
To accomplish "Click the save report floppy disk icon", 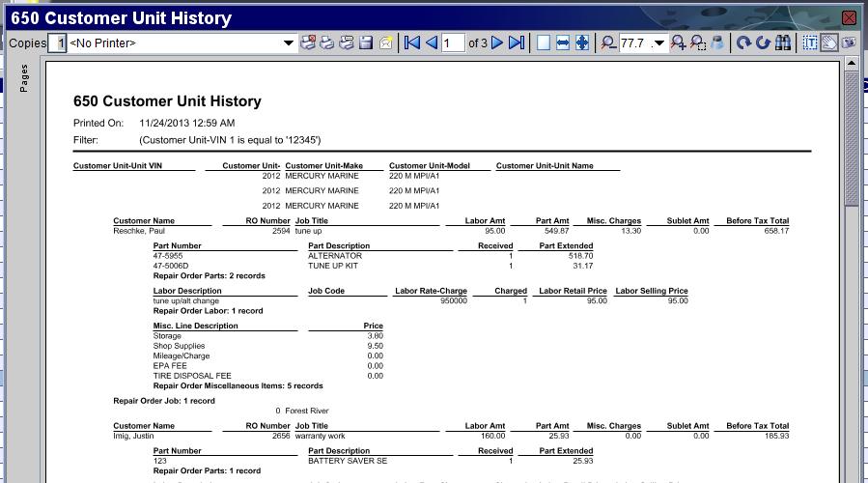I will tap(366, 43).
